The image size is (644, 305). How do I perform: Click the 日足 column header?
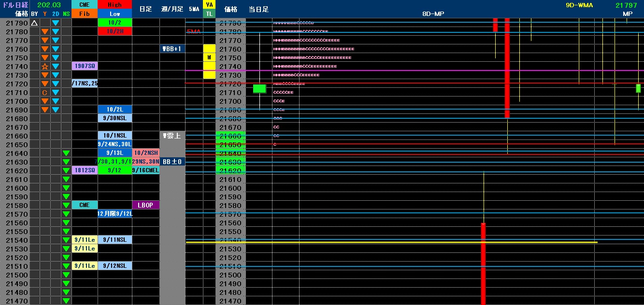point(145,9)
